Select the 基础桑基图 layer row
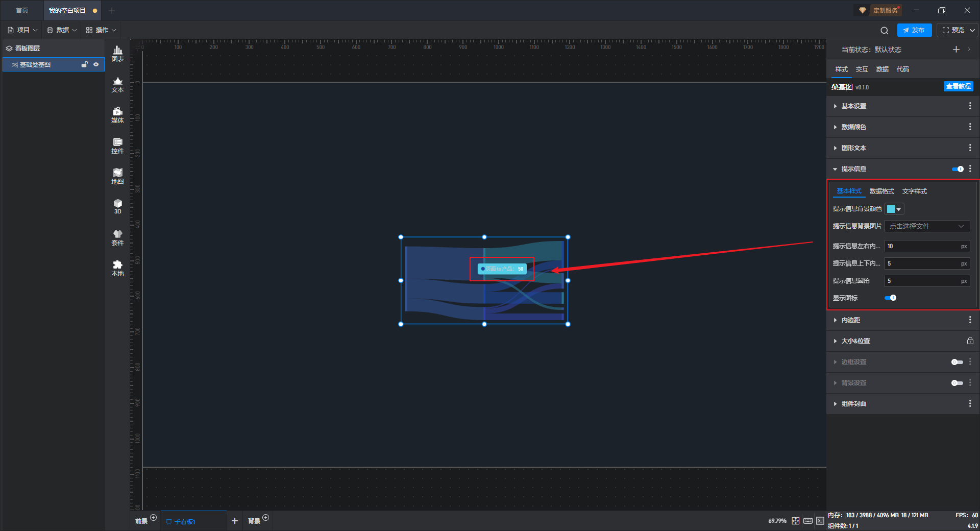 (x=54, y=64)
